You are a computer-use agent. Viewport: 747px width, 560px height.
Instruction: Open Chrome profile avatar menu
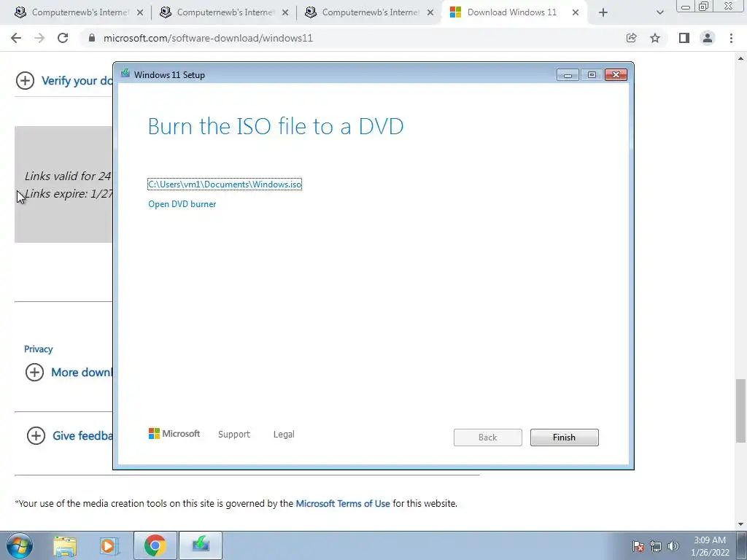708,38
